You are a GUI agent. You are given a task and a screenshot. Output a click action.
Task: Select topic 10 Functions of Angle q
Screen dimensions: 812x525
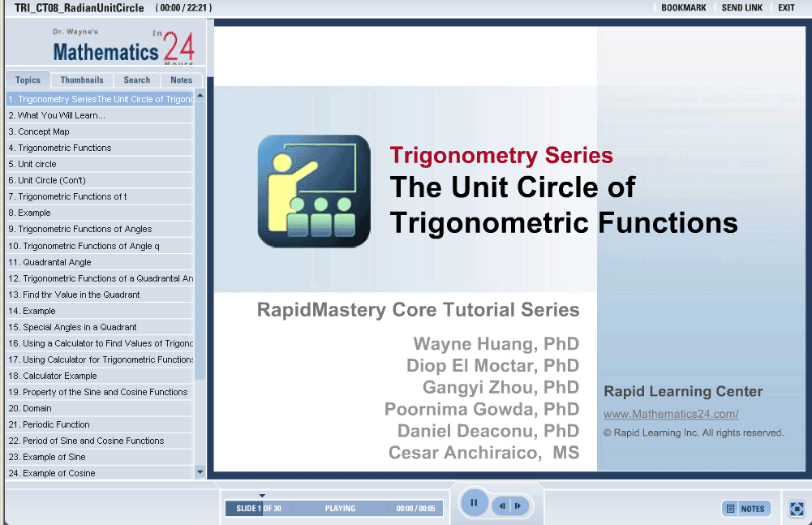[100, 246]
